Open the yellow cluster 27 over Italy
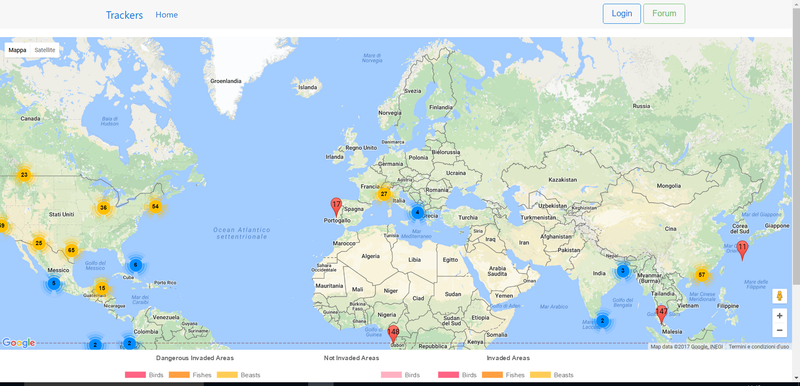The image size is (800, 386). pyautogui.click(x=384, y=194)
